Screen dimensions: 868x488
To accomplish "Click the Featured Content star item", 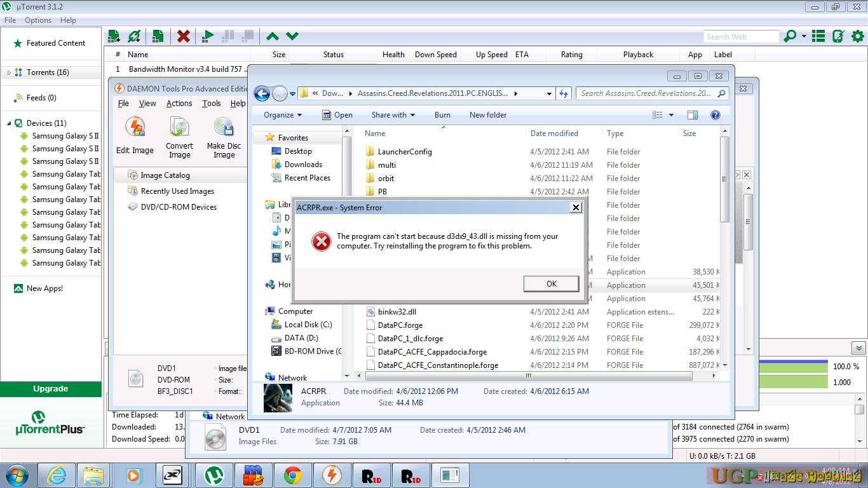I will (x=49, y=43).
